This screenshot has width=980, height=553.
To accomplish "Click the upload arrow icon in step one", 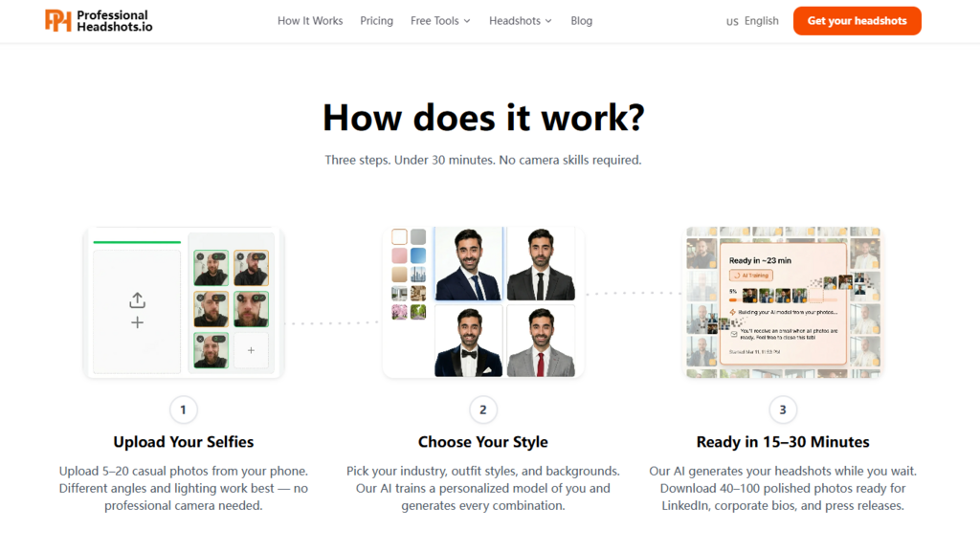I will [137, 300].
